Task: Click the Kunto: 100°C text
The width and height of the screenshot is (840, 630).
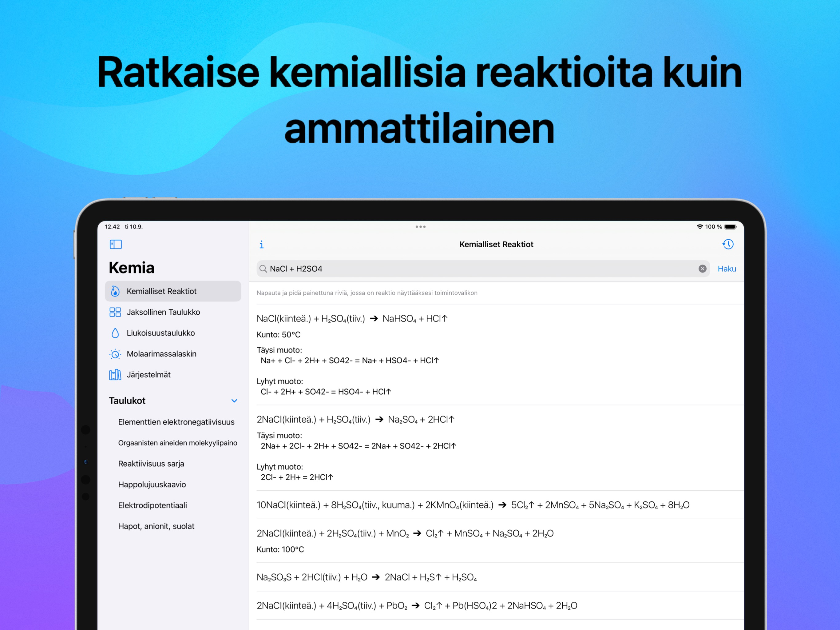Action: pos(280,549)
